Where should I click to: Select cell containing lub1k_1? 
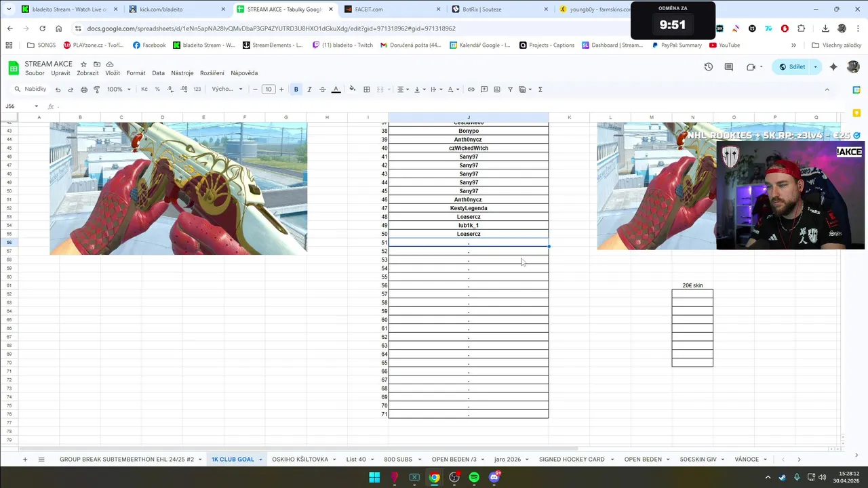tap(469, 225)
